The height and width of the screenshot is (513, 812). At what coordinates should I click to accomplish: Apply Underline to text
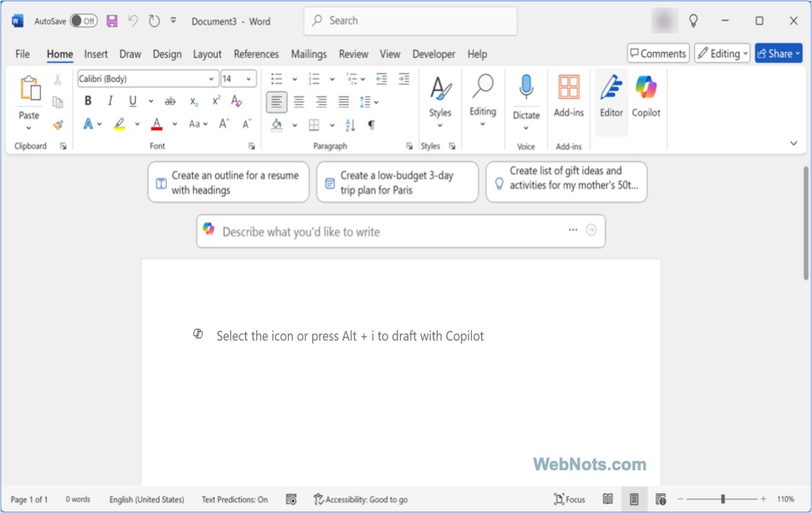click(x=132, y=101)
